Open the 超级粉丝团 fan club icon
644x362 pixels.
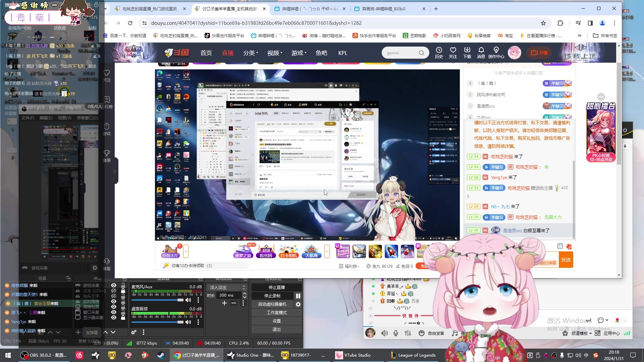pyautogui.click(x=266, y=251)
